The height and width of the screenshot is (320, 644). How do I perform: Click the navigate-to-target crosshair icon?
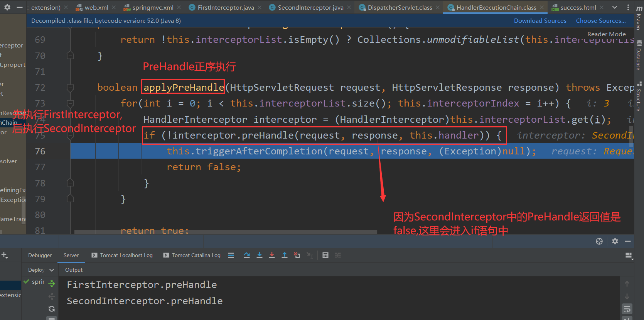click(599, 241)
